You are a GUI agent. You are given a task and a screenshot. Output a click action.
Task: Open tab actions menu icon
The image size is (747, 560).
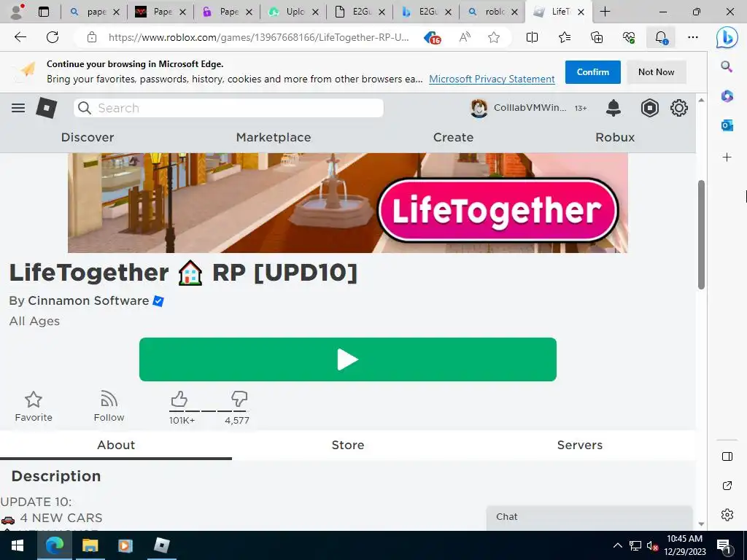point(43,12)
